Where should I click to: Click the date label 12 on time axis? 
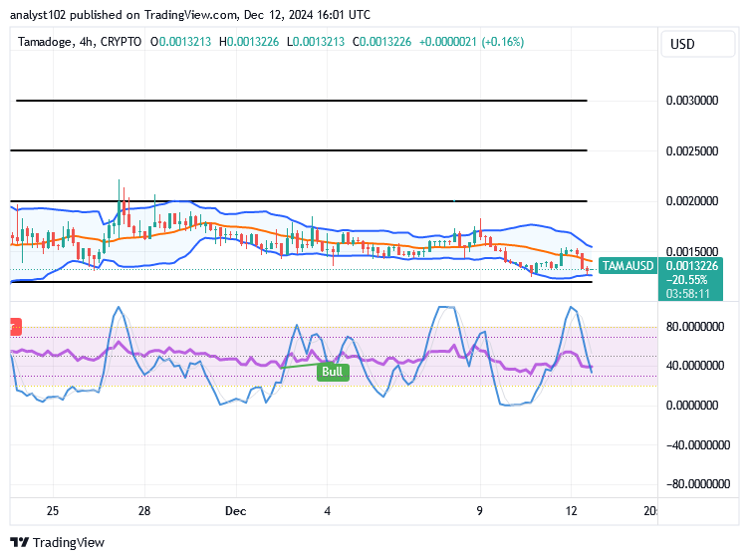572,511
